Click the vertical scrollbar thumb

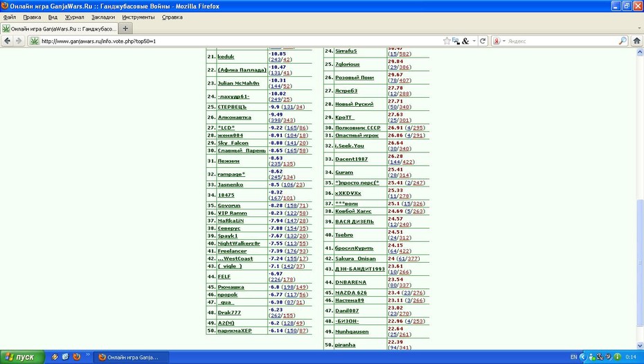pyautogui.click(x=640, y=262)
